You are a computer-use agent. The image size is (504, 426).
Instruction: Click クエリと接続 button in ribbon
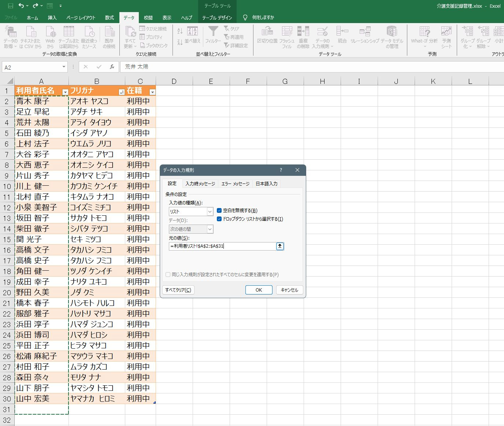[x=153, y=29]
